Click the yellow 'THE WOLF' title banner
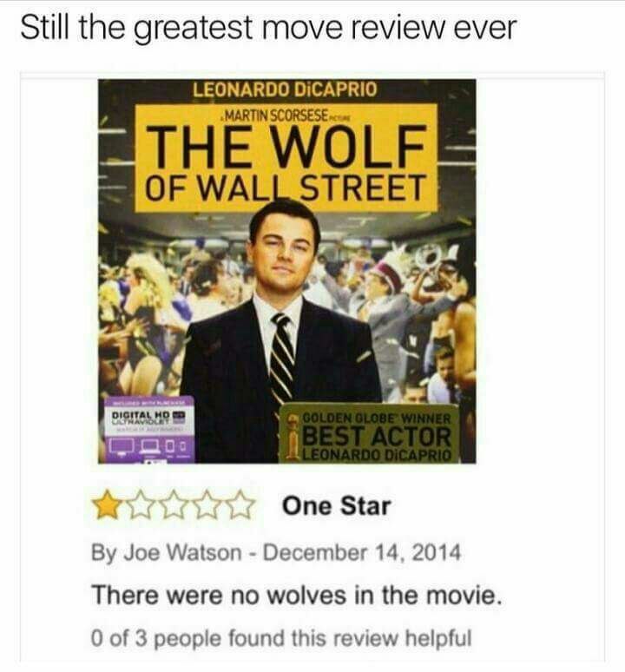 pyautogui.click(x=286, y=158)
